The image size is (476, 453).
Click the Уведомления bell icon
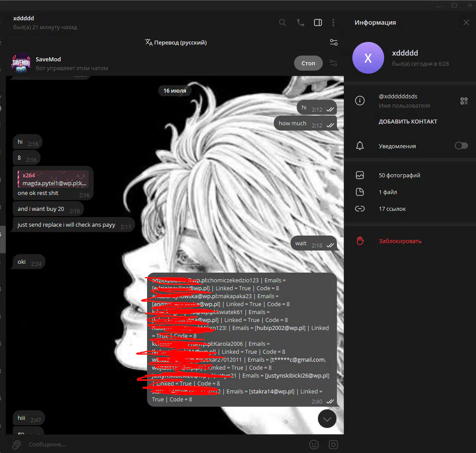tap(360, 146)
